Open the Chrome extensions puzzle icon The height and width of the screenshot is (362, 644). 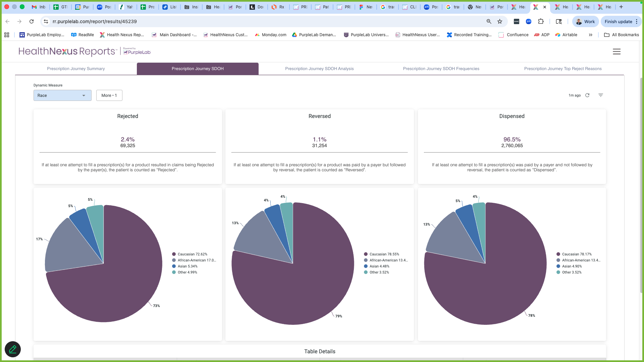click(x=541, y=21)
